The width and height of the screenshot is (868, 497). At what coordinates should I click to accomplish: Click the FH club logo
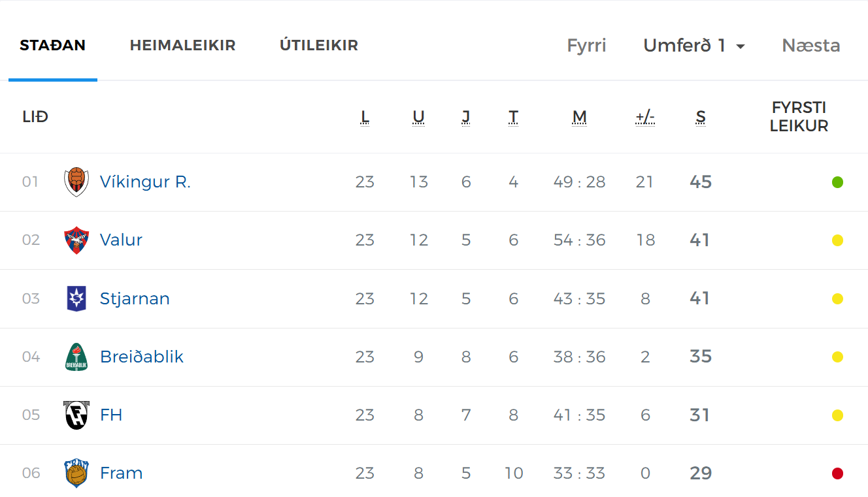click(76, 415)
